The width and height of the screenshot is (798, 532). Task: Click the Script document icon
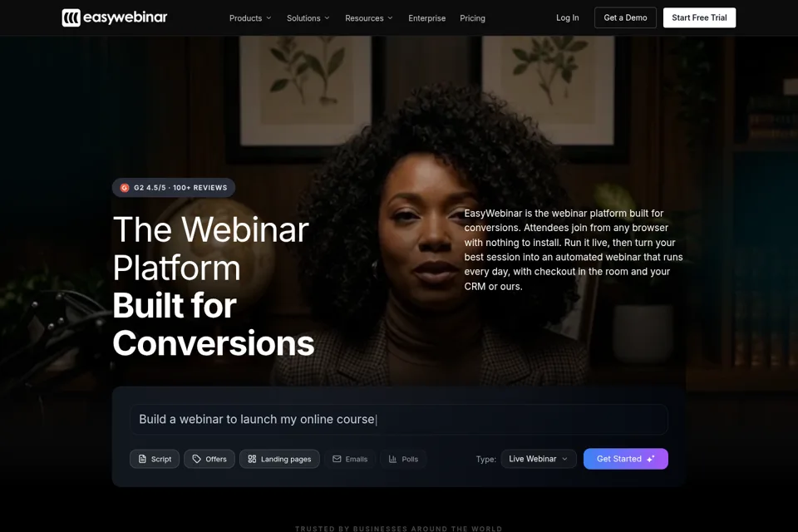142,459
